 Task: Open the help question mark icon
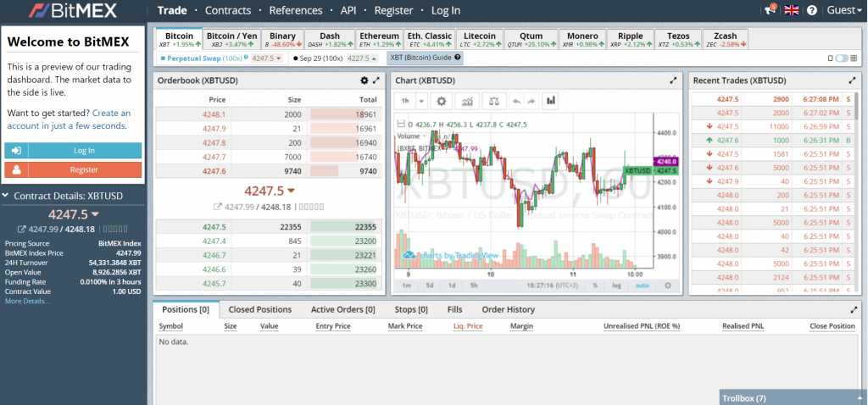[812, 10]
